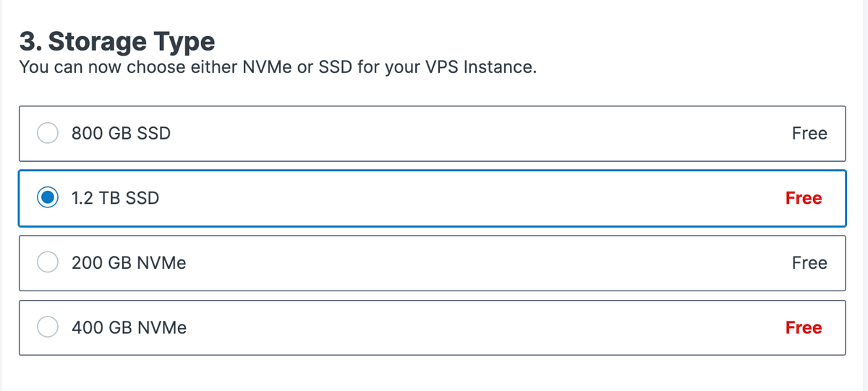The image size is (868, 391).
Task: Click empty middle area of 400 GB NVMe card
Action: click(x=477, y=328)
